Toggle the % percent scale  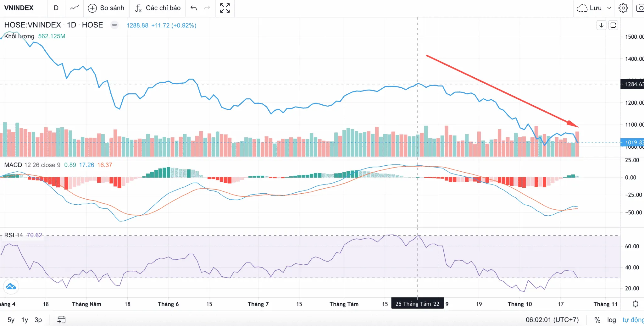tap(597, 320)
